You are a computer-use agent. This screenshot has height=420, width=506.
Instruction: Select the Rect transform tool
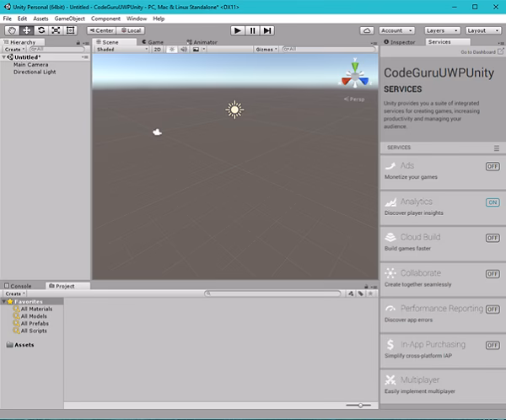click(70, 30)
